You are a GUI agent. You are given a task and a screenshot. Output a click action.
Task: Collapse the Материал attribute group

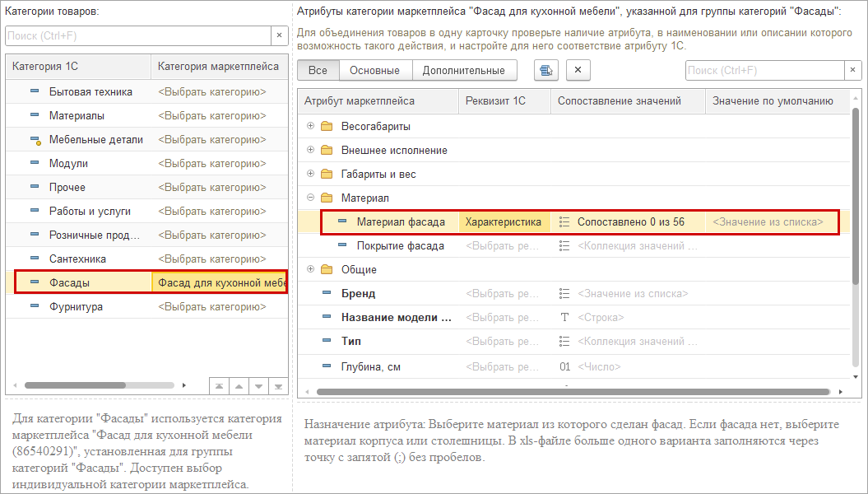tap(310, 198)
